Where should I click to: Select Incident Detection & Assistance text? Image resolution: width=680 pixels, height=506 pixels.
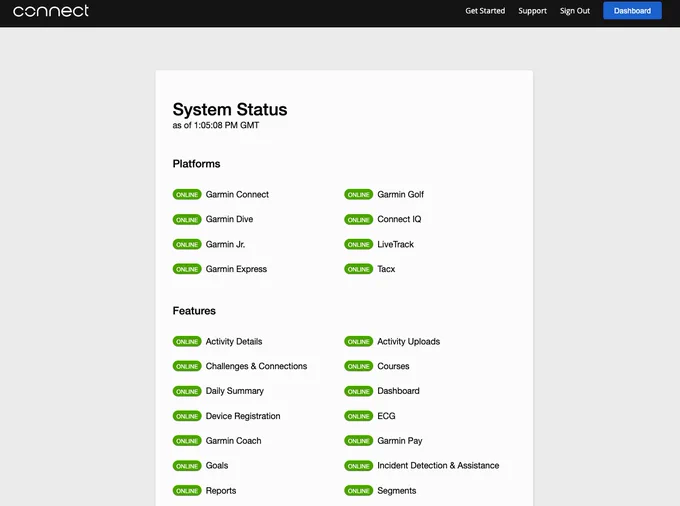[438, 465]
